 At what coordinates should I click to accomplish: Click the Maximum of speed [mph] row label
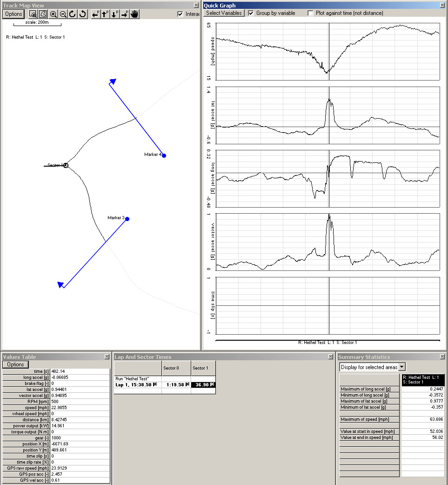coord(369,419)
